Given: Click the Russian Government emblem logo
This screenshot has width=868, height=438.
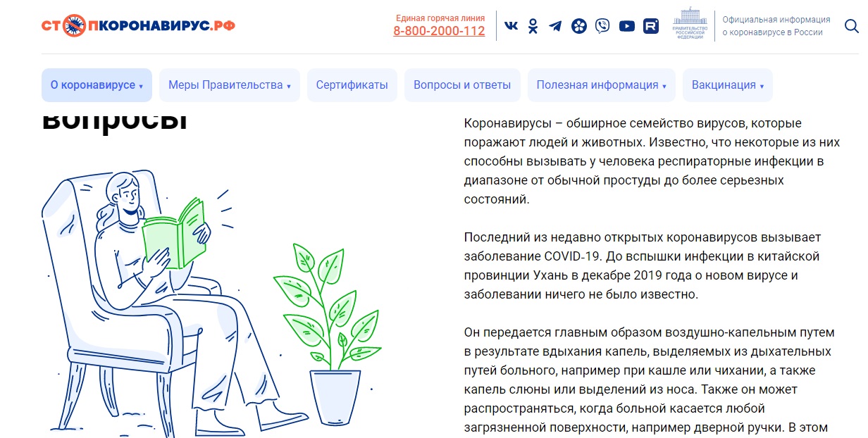Looking at the screenshot, I should (689, 25).
